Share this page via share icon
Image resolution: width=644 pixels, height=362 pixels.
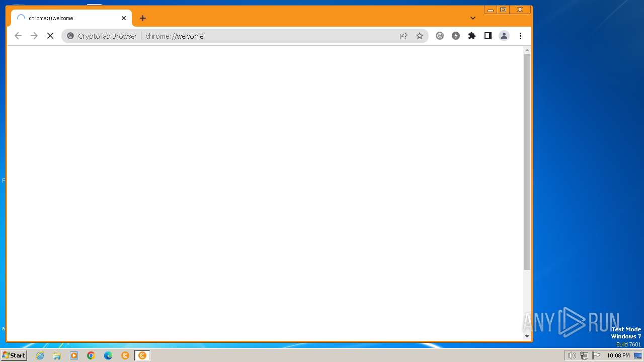(404, 36)
